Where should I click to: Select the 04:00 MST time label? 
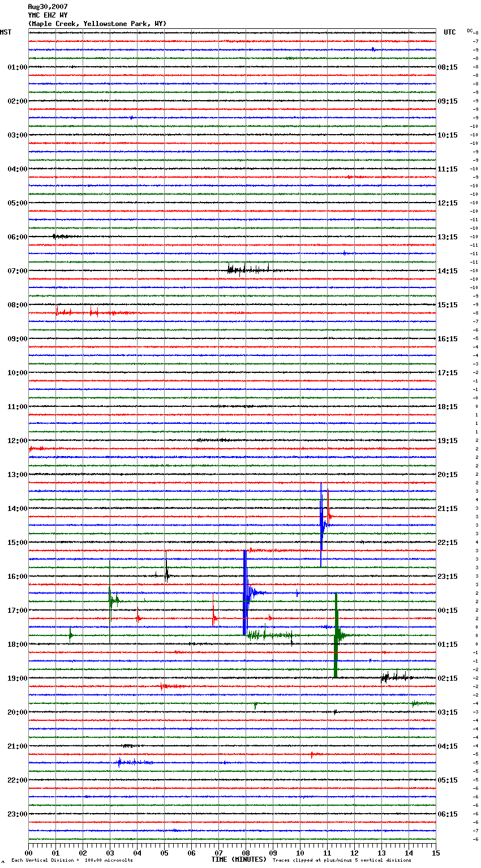point(18,169)
